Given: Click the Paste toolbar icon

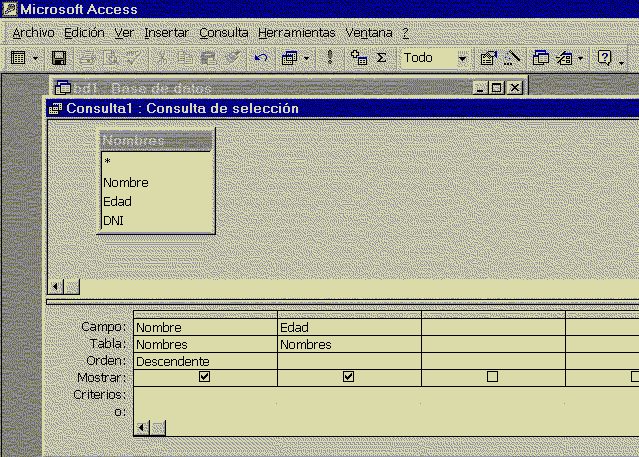Looking at the screenshot, I should (x=209, y=58).
